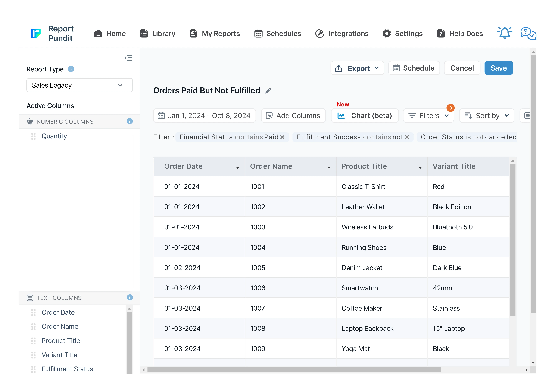The image size is (555, 392).
Task: Click Quantity column drag handle
Action: pos(33,136)
